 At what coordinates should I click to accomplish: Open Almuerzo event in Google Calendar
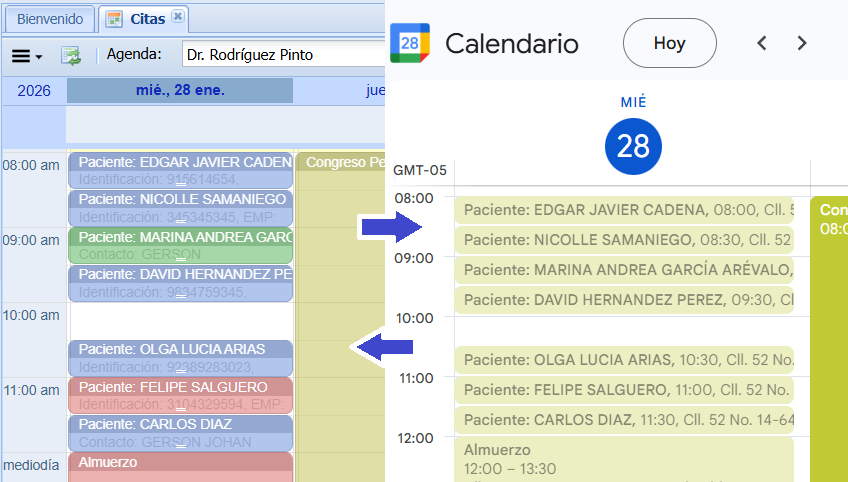pos(624,458)
